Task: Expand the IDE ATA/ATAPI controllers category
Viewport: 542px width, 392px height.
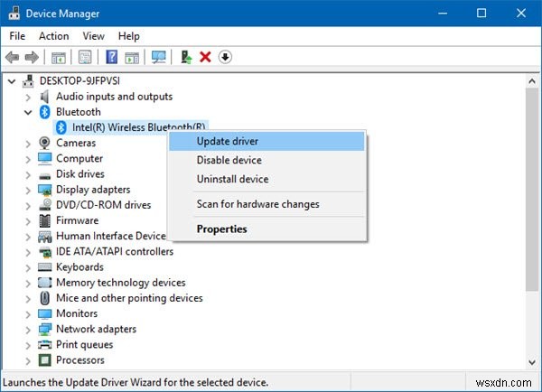Action: point(28,252)
